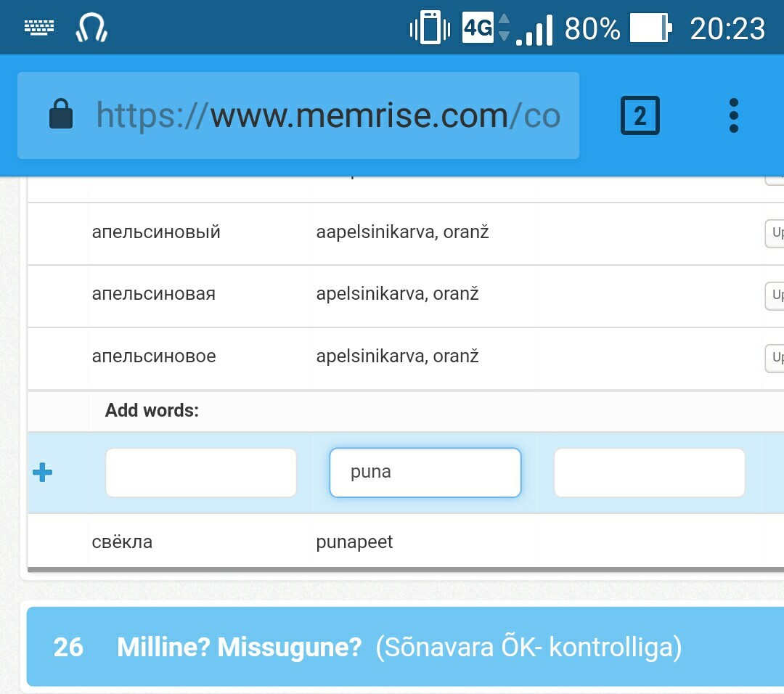Tap the keyboard icon in status bar

(39, 27)
